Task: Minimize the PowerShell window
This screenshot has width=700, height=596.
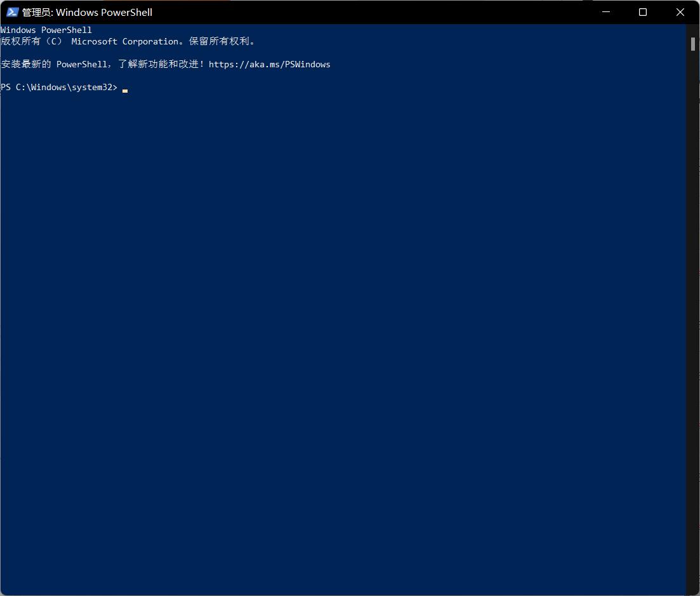Action: coord(606,12)
